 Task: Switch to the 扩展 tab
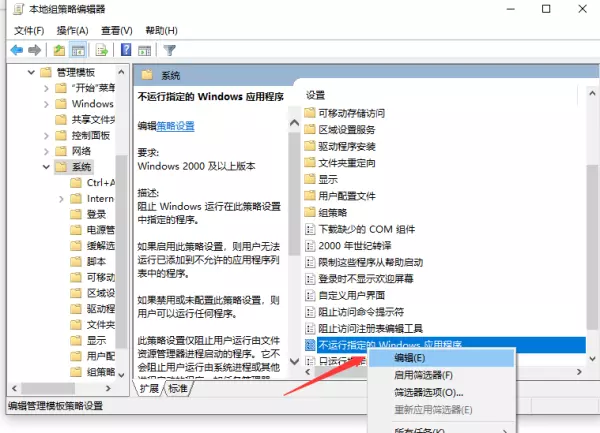click(149, 389)
